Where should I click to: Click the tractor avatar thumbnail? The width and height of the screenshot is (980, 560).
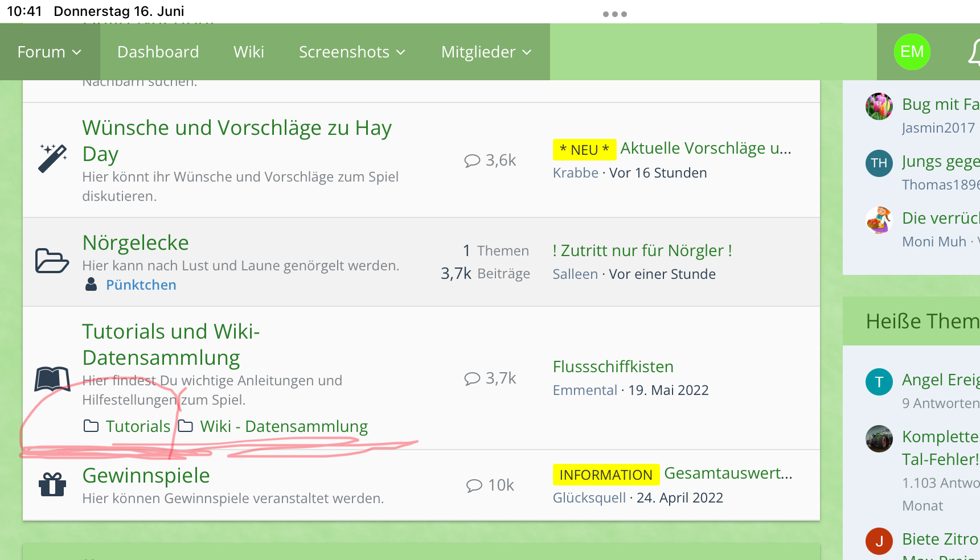pyautogui.click(x=879, y=439)
